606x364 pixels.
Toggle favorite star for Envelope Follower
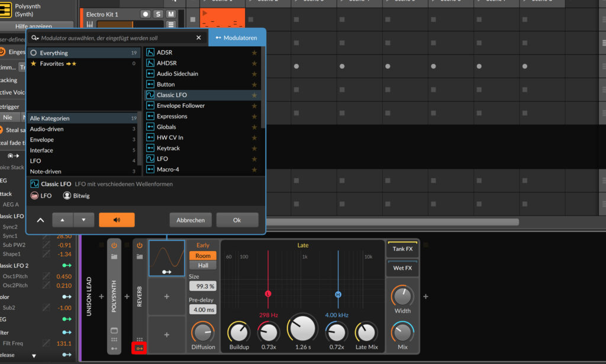pyautogui.click(x=254, y=105)
